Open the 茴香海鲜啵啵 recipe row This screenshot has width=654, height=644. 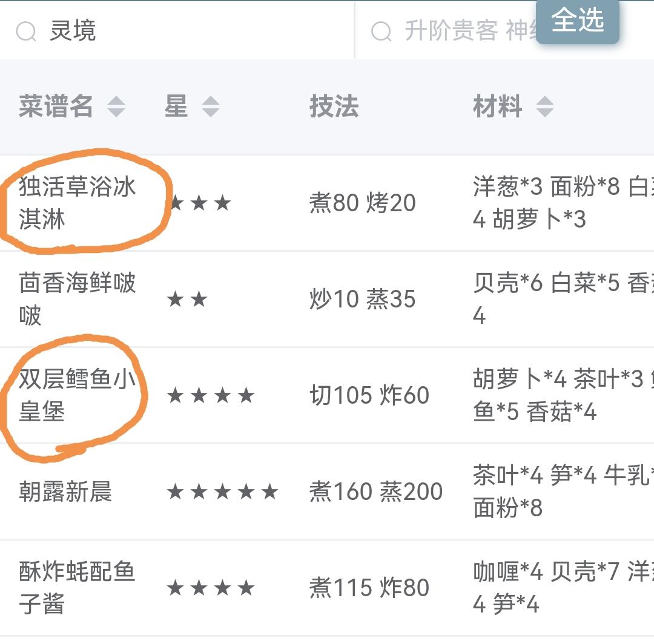pyautogui.click(x=327, y=299)
